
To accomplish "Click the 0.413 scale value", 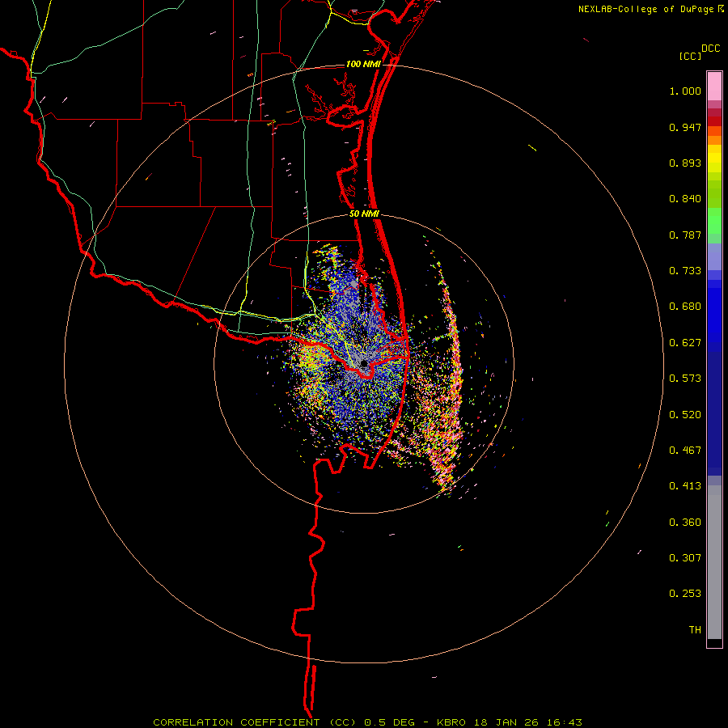I will point(685,486).
